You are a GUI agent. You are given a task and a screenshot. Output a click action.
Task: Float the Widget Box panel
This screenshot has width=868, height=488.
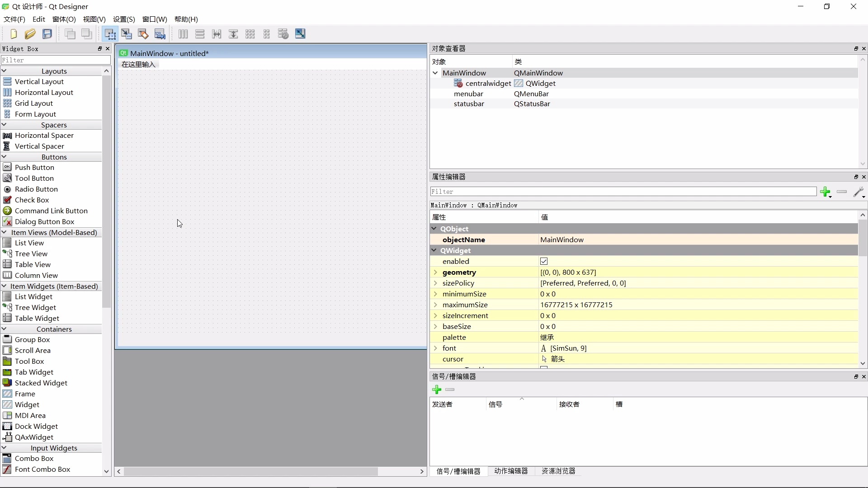(99, 49)
